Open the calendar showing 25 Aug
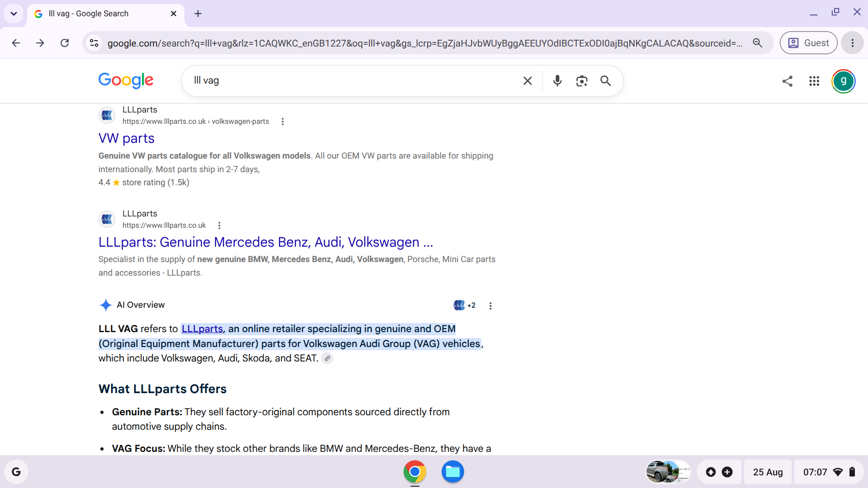The width and height of the screenshot is (868, 488). click(768, 472)
